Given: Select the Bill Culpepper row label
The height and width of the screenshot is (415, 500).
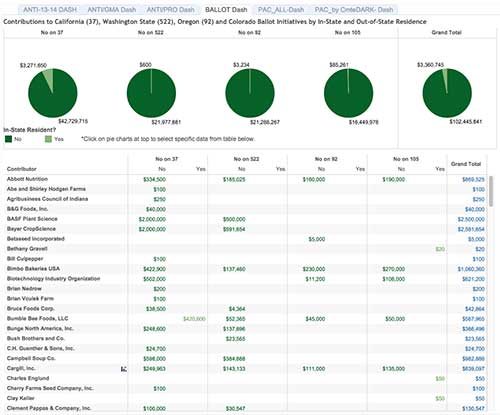Looking at the screenshot, I should click(x=25, y=259).
